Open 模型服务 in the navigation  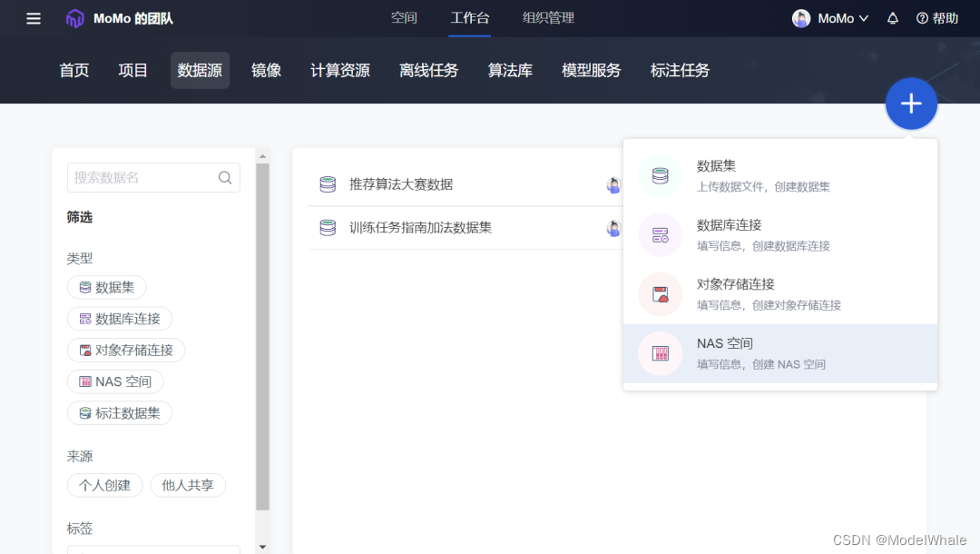(x=592, y=71)
